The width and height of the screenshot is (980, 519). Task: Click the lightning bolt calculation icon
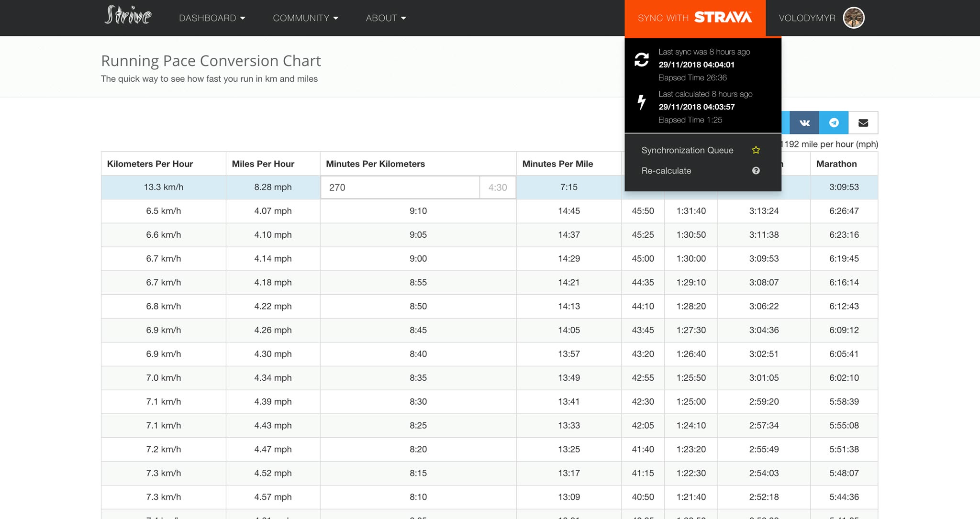point(642,102)
